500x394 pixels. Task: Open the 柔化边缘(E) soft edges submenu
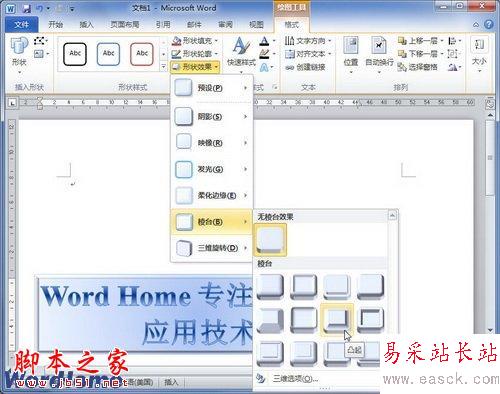pyautogui.click(x=212, y=195)
